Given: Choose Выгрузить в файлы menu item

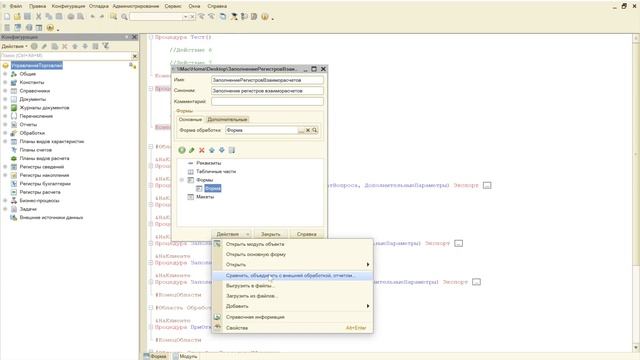Looking at the screenshot, I should (292, 286).
